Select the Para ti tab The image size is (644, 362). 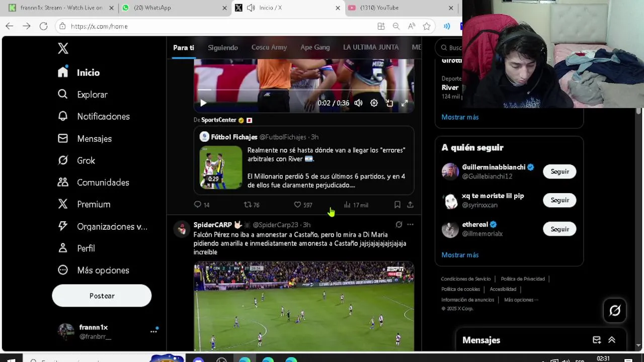184,47
